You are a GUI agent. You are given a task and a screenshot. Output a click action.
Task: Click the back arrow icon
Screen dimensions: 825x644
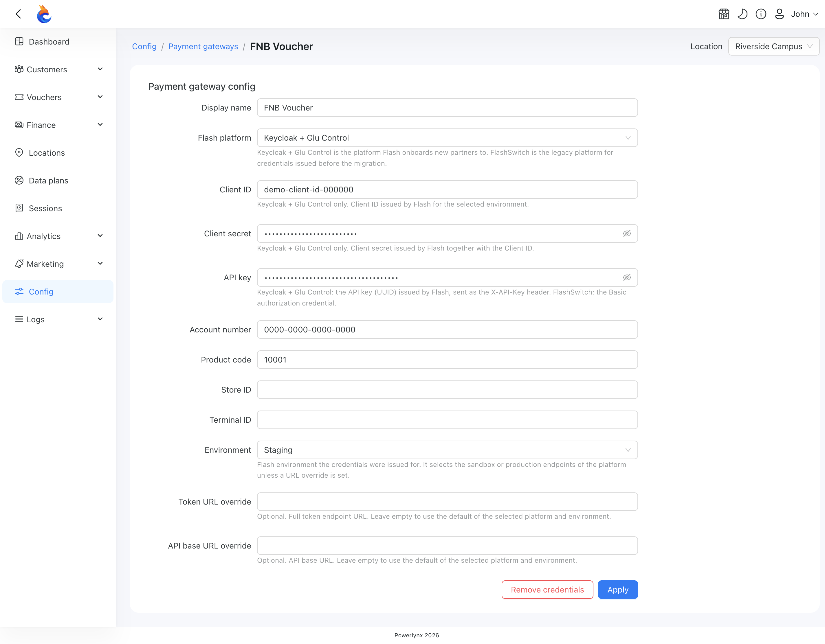(18, 14)
